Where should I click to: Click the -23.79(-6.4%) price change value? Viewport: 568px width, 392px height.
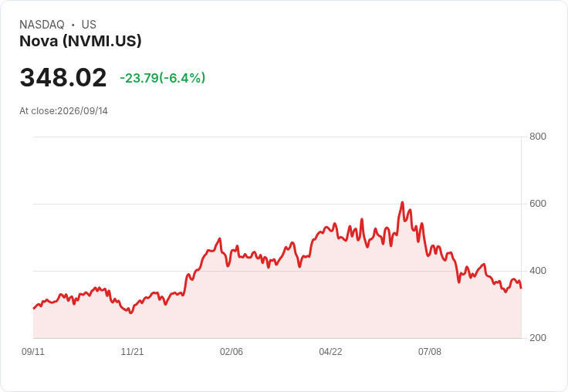[x=163, y=78]
